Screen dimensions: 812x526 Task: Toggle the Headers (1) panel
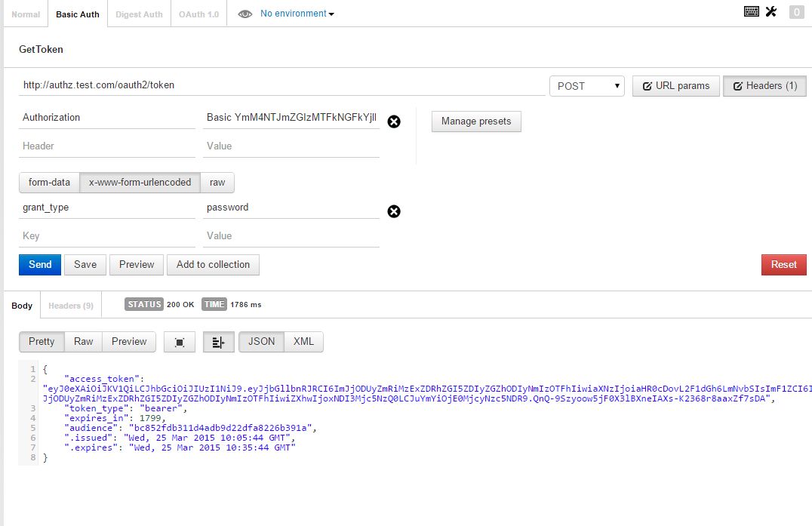click(764, 86)
